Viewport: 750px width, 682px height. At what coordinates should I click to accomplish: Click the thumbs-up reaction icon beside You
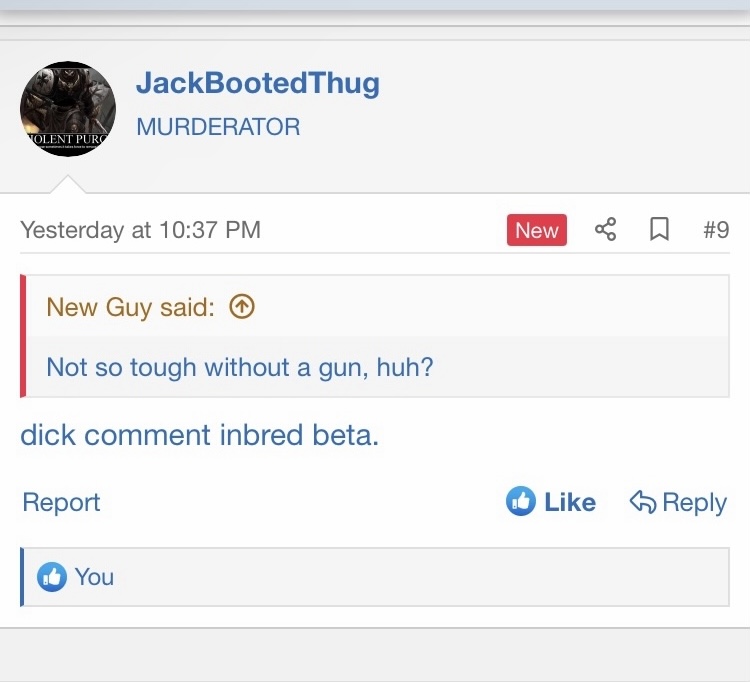pos(52,577)
